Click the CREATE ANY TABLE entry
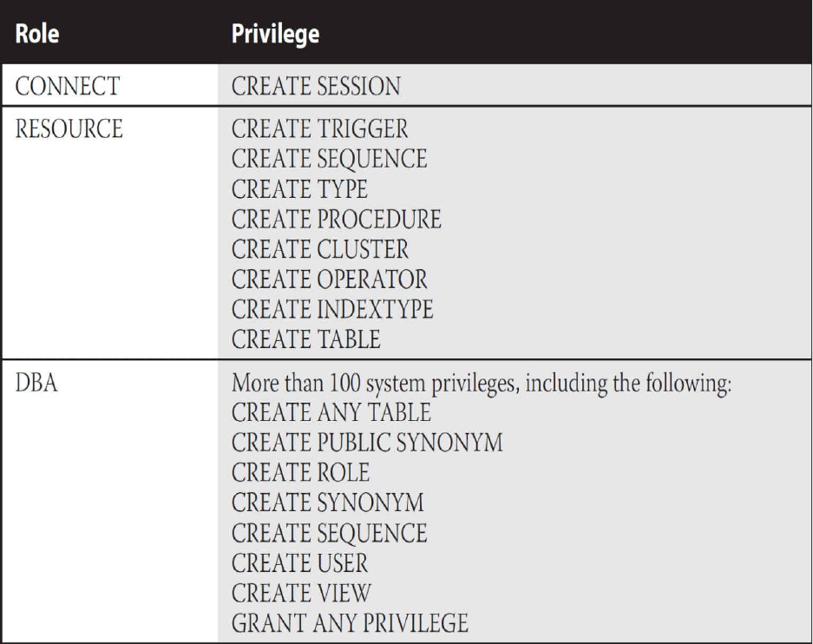The height and width of the screenshot is (644, 813). (331, 413)
